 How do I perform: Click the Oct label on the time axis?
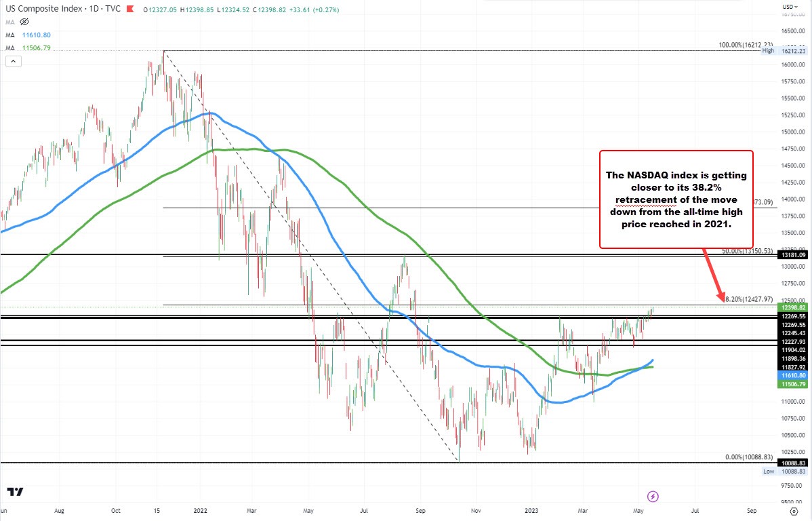click(x=115, y=510)
